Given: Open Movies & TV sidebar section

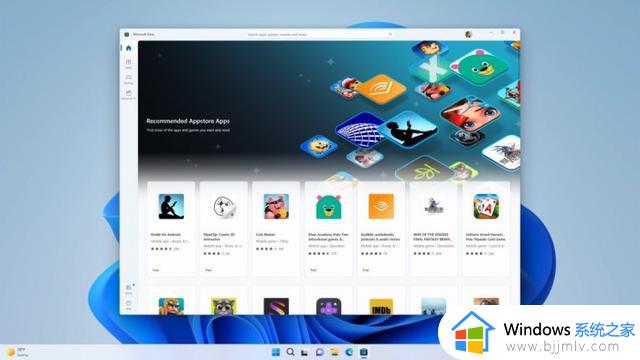Looking at the screenshot, I should click(x=129, y=95).
